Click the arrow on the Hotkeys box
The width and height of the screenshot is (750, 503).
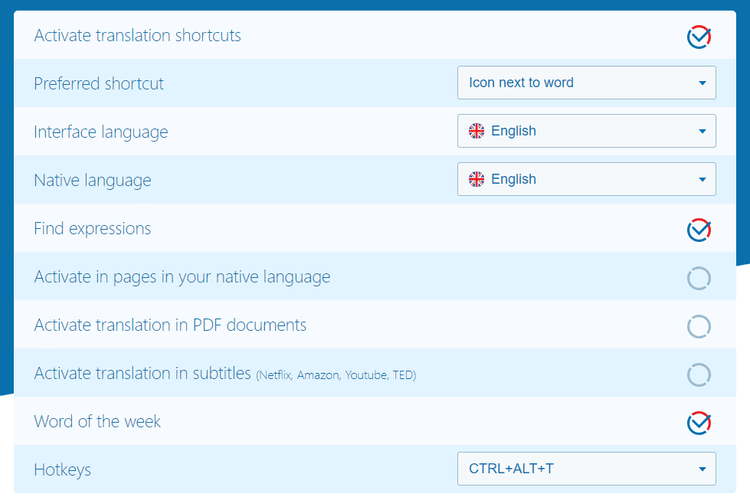(x=702, y=468)
